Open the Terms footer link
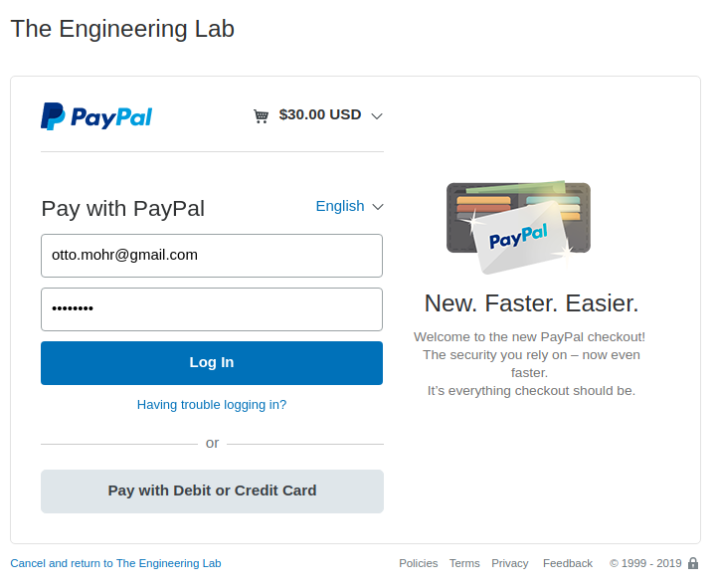The height and width of the screenshot is (588, 717). coord(464,563)
